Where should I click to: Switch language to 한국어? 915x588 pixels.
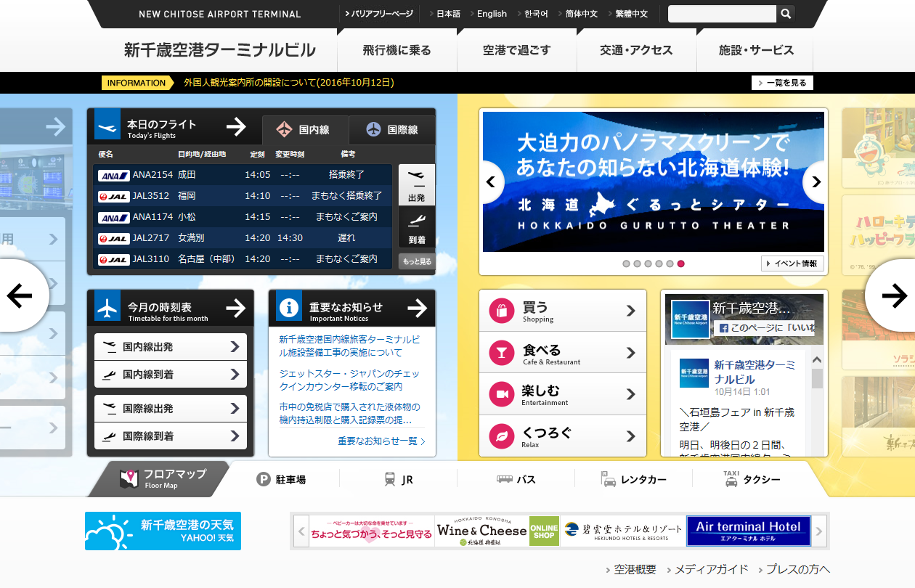(536, 14)
